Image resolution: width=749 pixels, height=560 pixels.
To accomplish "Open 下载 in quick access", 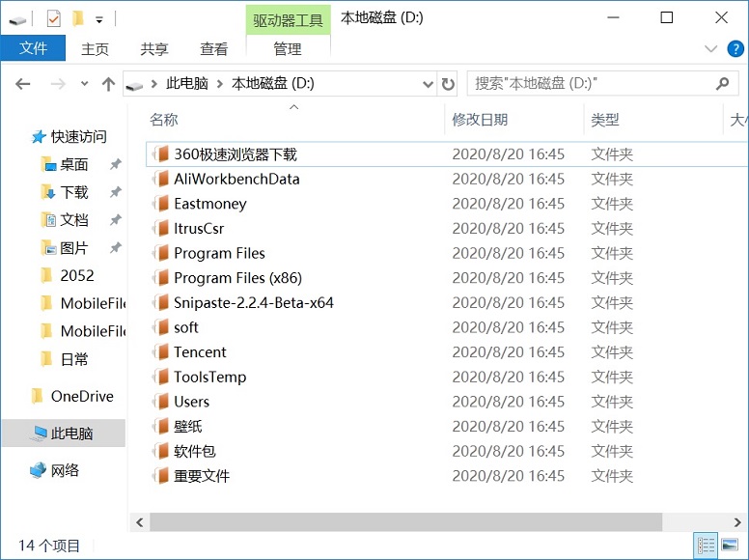I will tap(65, 192).
